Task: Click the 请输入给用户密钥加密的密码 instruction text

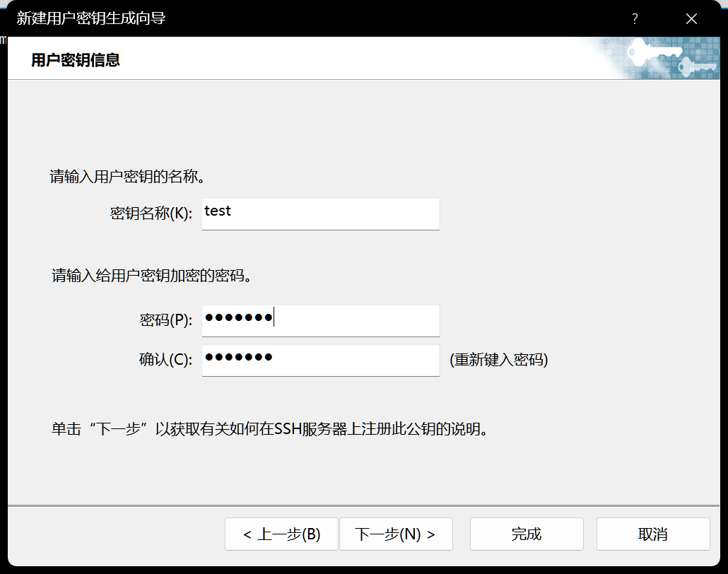Action: (x=152, y=276)
